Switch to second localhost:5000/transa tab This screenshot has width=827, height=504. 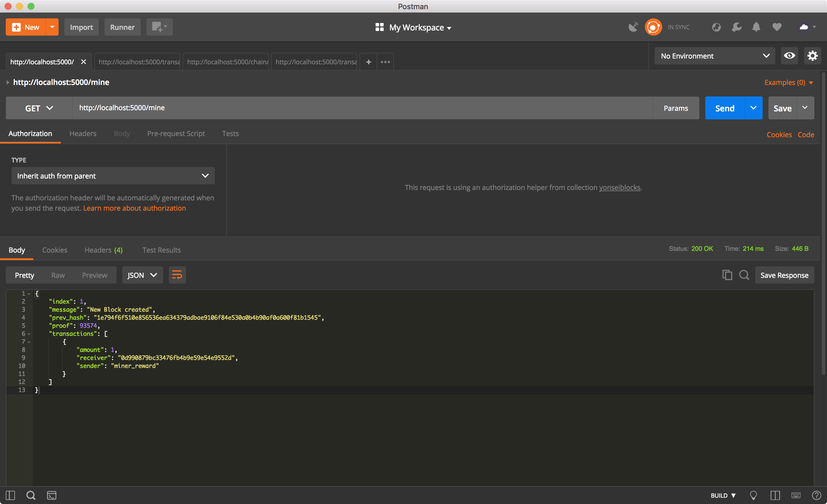click(138, 62)
